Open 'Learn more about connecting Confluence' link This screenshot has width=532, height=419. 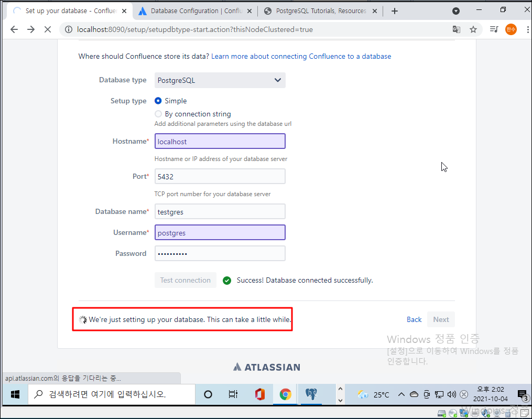click(x=301, y=56)
